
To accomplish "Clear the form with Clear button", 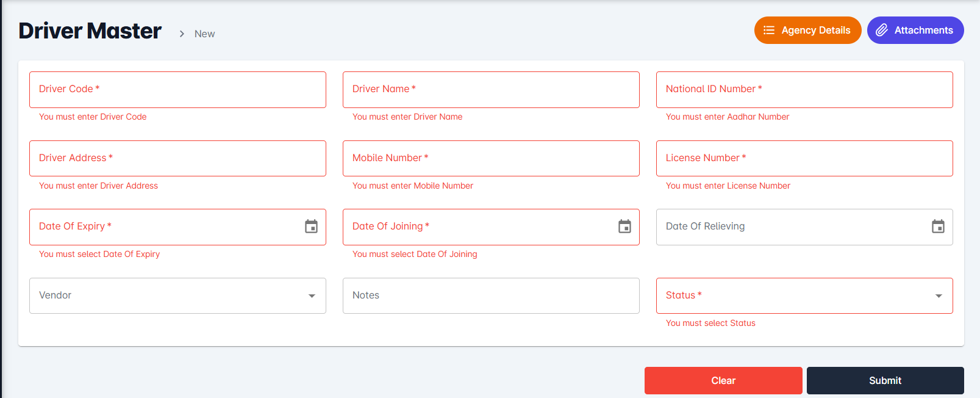I will pyautogui.click(x=723, y=380).
